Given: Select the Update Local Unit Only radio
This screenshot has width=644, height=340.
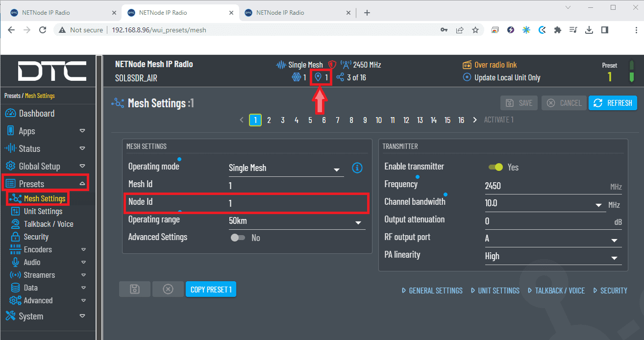Looking at the screenshot, I should [x=467, y=78].
